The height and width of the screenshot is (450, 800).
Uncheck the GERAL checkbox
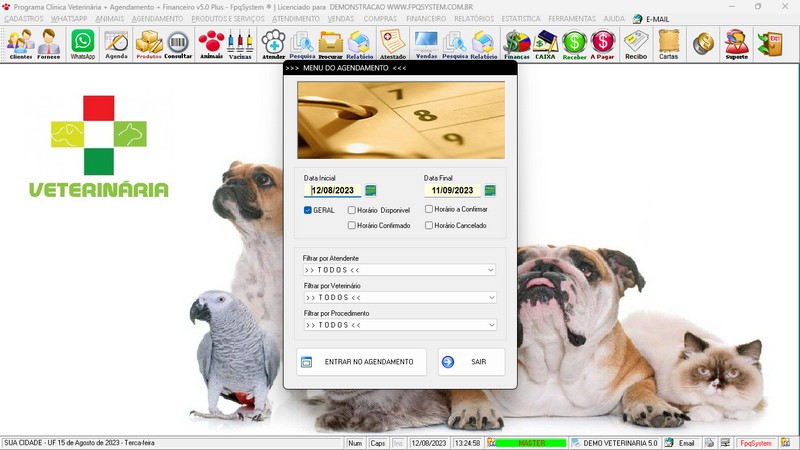pos(309,210)
